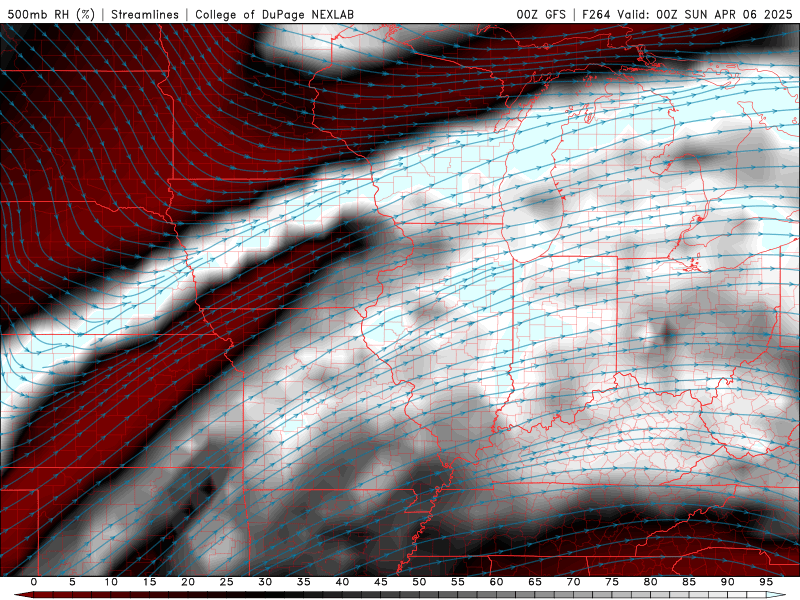
Task: Click colorbar value 5
Action: (72, 582)
